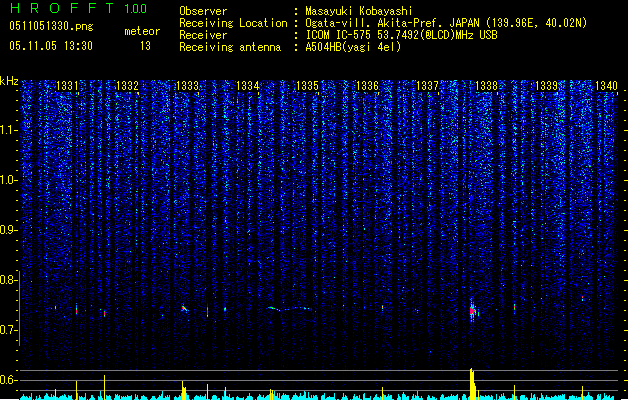Click the 0.6 frequency axis label
This screenshot has height=400, width=629.
[x=9, y=380]
